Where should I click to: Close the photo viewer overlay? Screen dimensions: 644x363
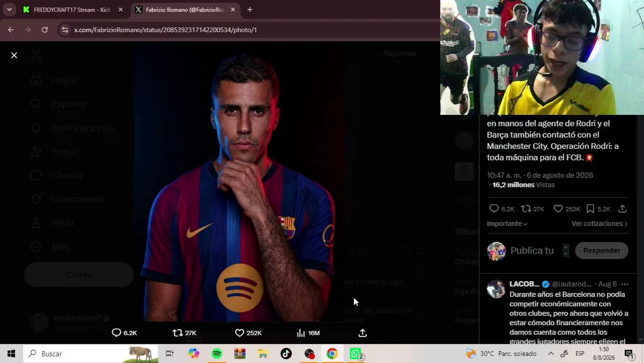coord(14,55)
